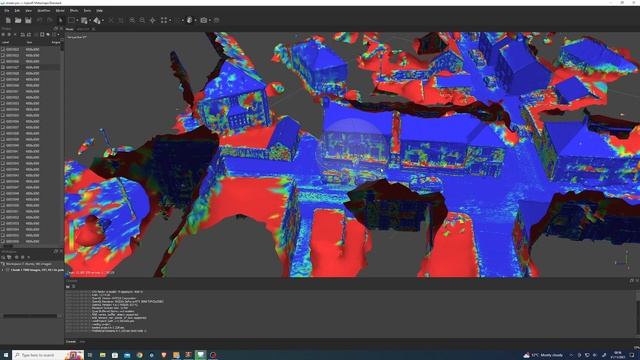Activate the rectangle selection tool
The width and height of the screenshot is (640, 360).
click(x=71, y=20)
